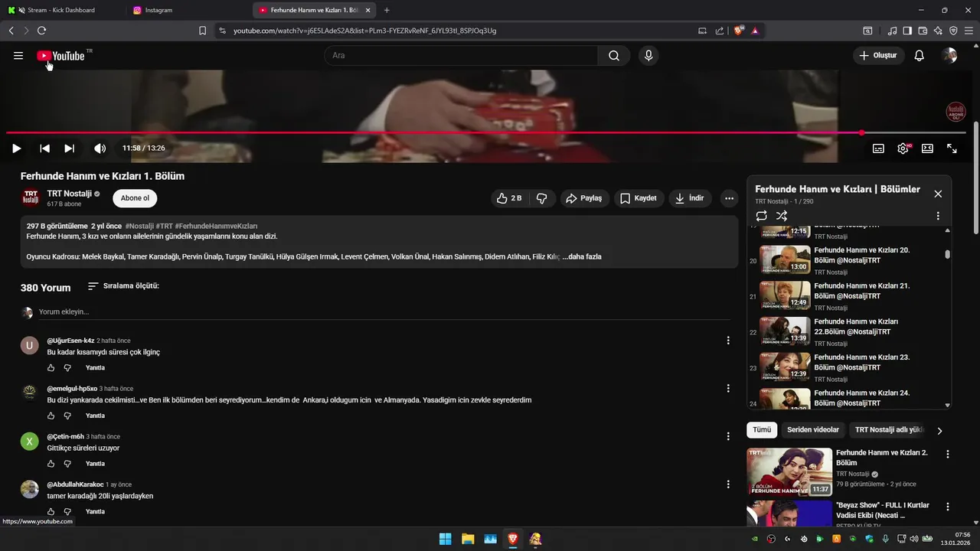Dislike the comment by @UğurEsen-k4z

click(x=67, y=368)
